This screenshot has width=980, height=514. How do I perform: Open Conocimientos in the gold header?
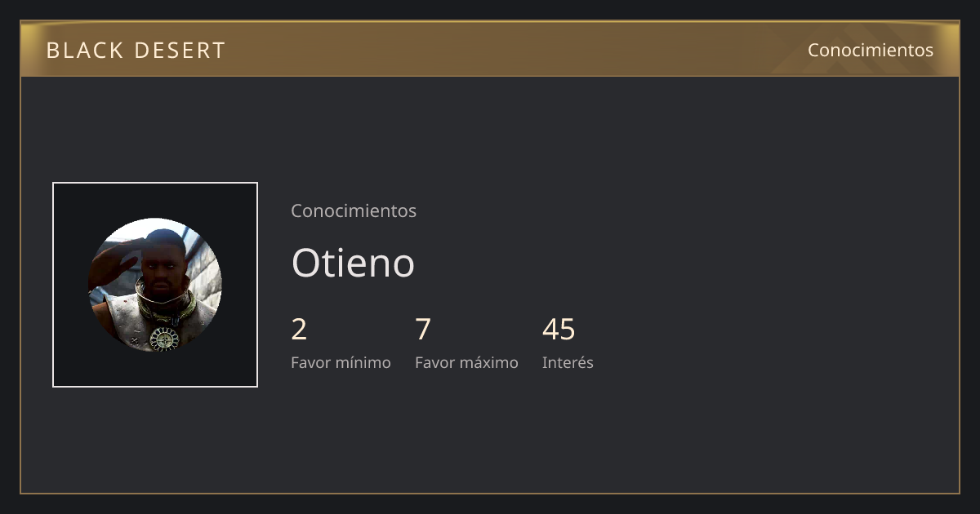(871, 50)
